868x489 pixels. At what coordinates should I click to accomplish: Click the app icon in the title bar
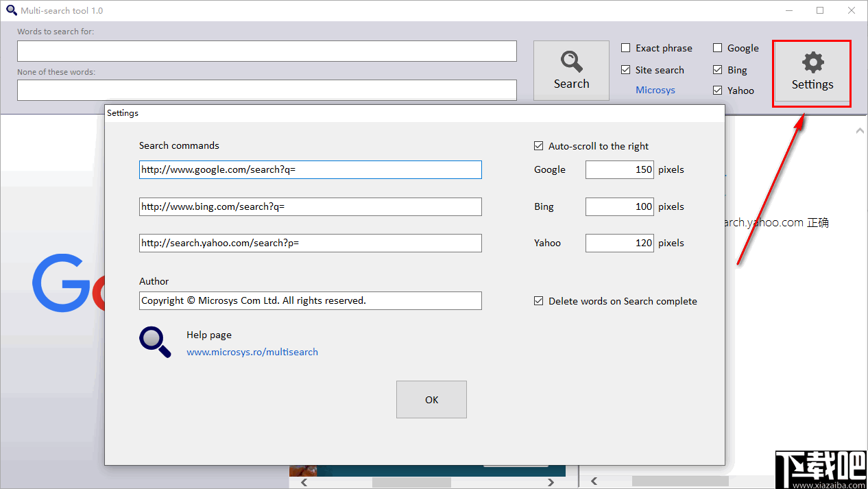[x=11, y=10]
